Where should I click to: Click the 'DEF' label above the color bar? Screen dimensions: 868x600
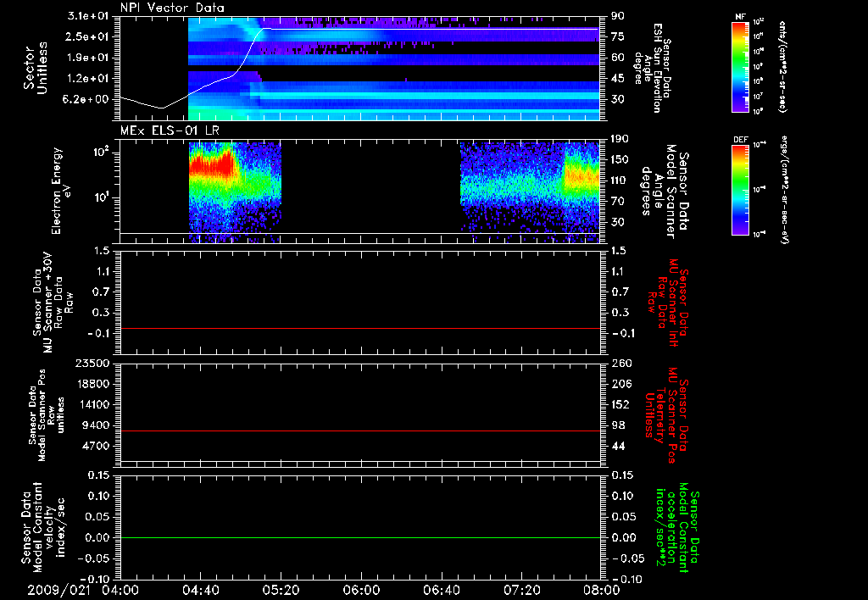coord(741,140)
